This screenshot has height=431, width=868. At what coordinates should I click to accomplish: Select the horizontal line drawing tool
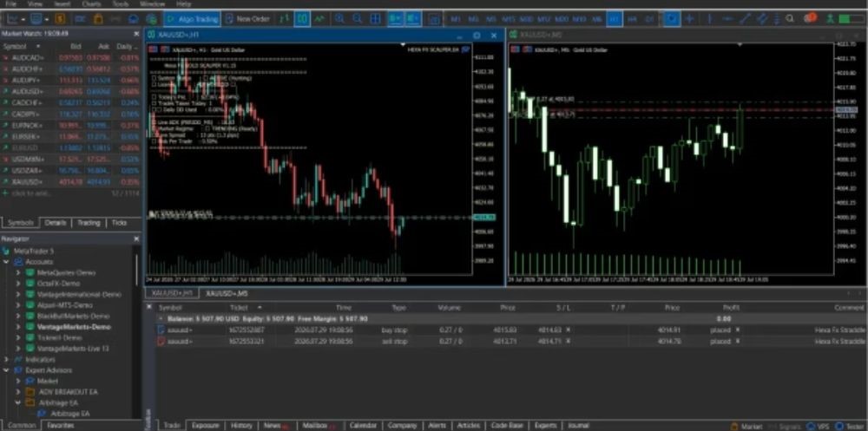pyautogui.click(x=727, y=19)
